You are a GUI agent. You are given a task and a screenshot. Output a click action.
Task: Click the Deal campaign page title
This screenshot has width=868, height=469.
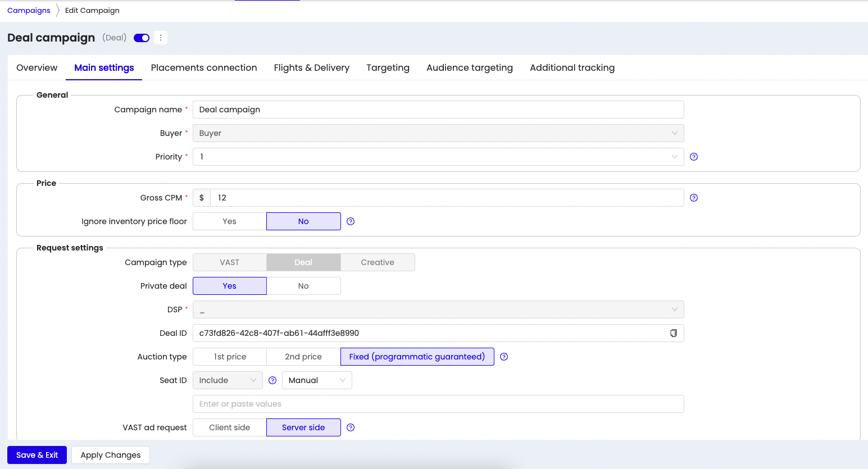[51, 38]
